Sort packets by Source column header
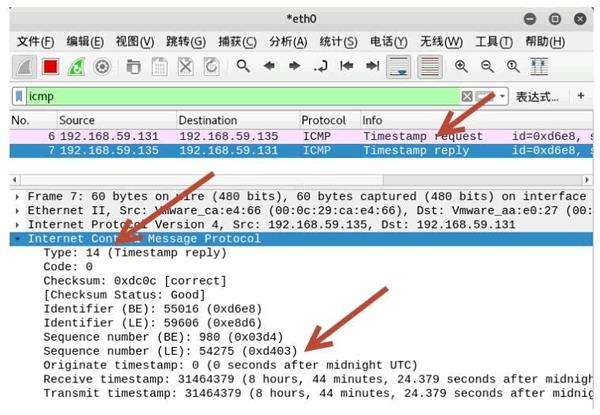The image size is (600, 415). tap(117, 120)
